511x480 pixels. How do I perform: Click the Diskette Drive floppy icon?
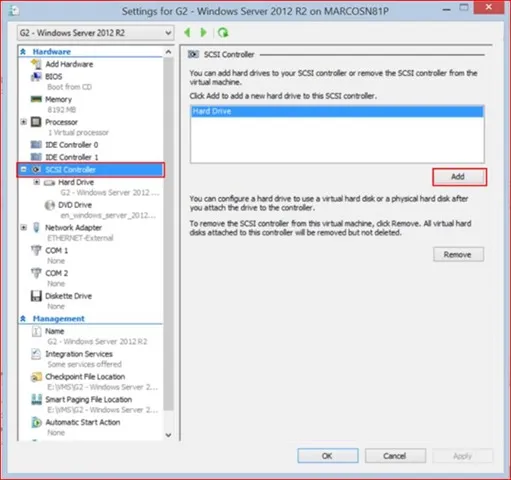pos(36,296)
